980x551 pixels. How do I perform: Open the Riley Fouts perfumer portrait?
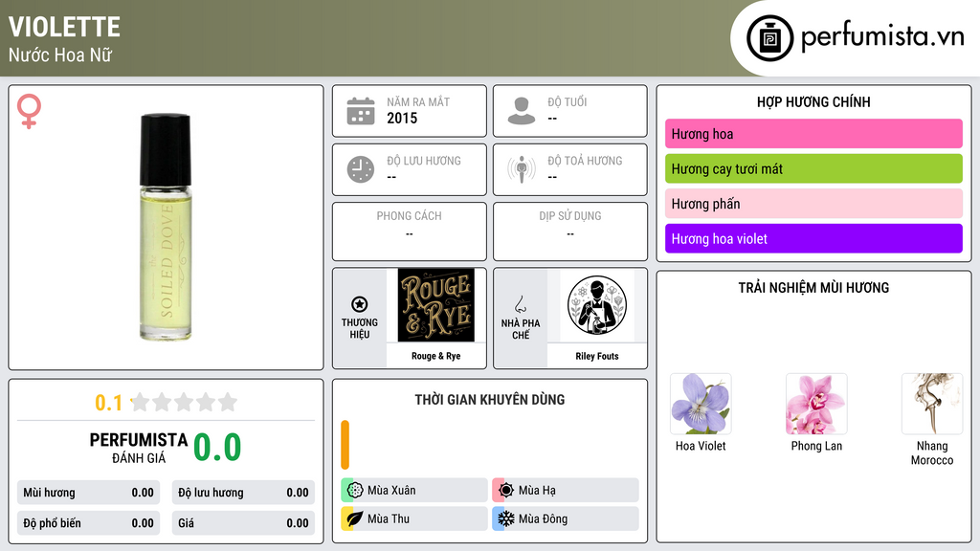597,305
